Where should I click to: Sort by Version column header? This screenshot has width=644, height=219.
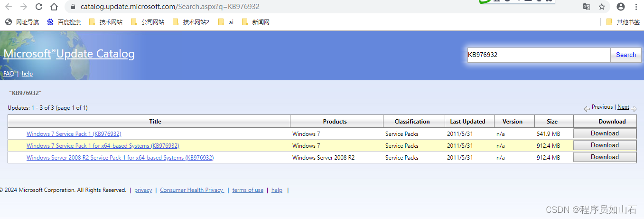pyautogui.click(x=513, y=122)
